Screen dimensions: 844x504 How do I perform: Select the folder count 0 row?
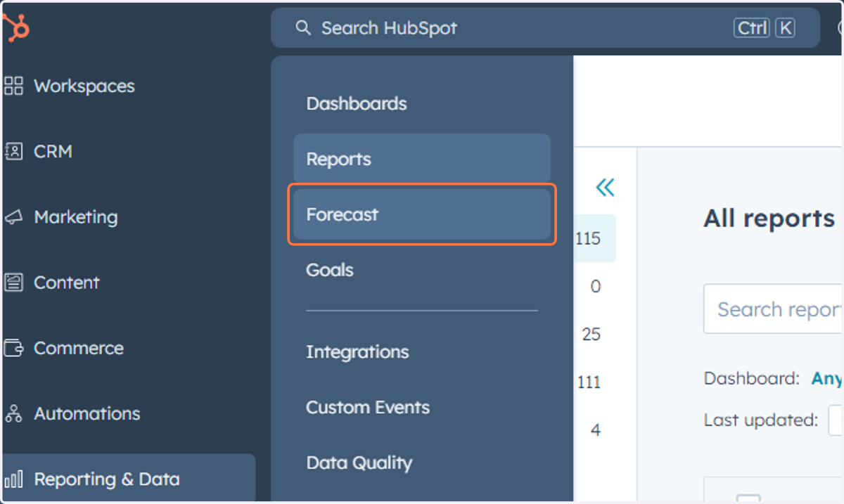[x=595, y=286]
